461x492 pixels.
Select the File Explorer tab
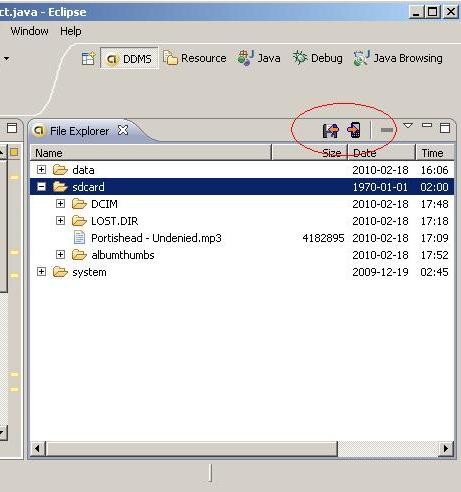[79, 131]
